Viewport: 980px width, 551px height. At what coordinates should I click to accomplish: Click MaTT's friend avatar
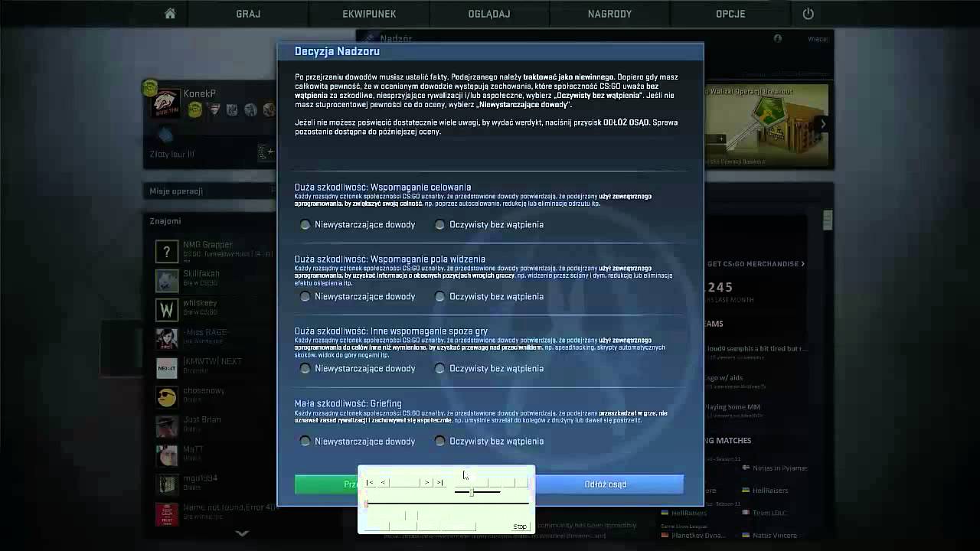pos(167,455)
